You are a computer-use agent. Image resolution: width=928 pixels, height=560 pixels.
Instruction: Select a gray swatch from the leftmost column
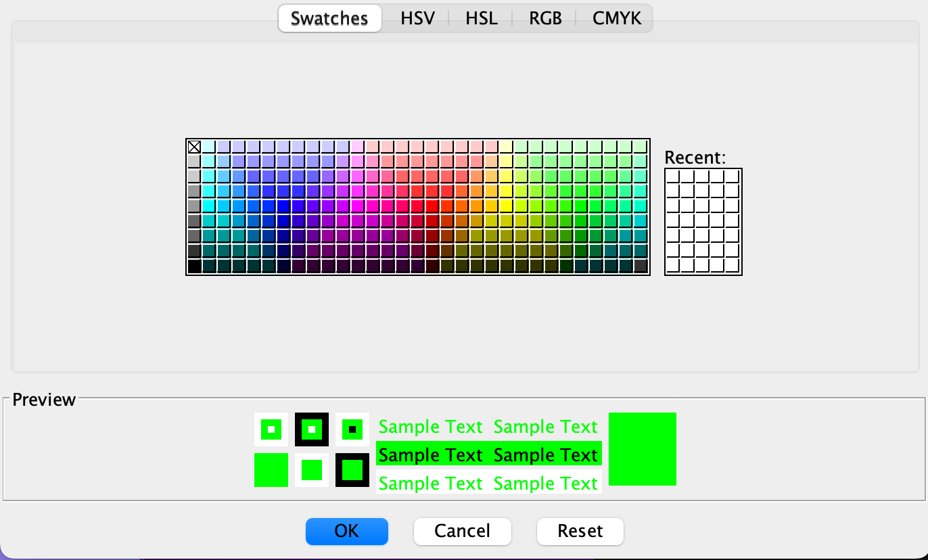[x=194, y=207]
